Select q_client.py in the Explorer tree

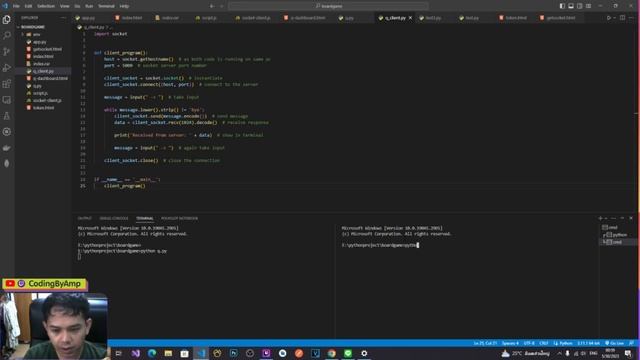[x=43, y=71]
